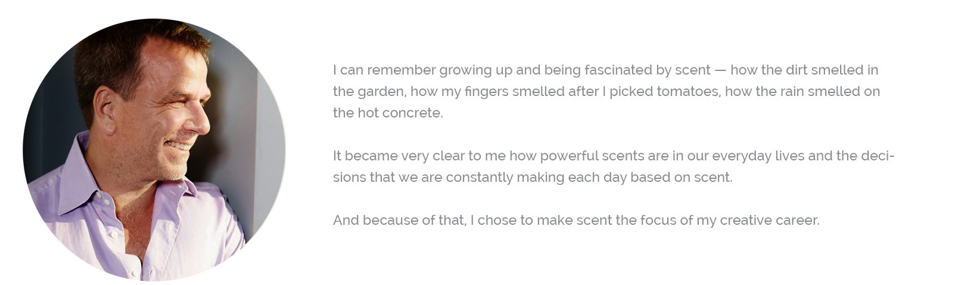Click the word "remember" in first paragraph
This screenshot has width=980, height=285.
[402, 70]
